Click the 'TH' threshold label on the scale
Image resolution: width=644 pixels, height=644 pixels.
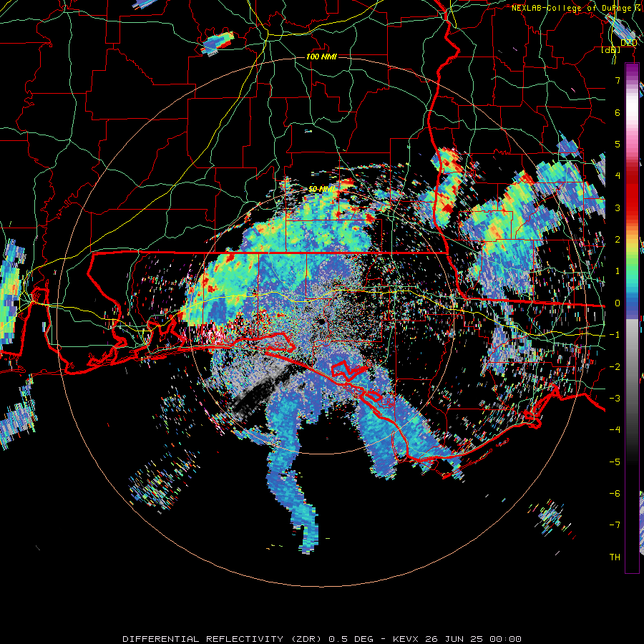tap(615, 557)
